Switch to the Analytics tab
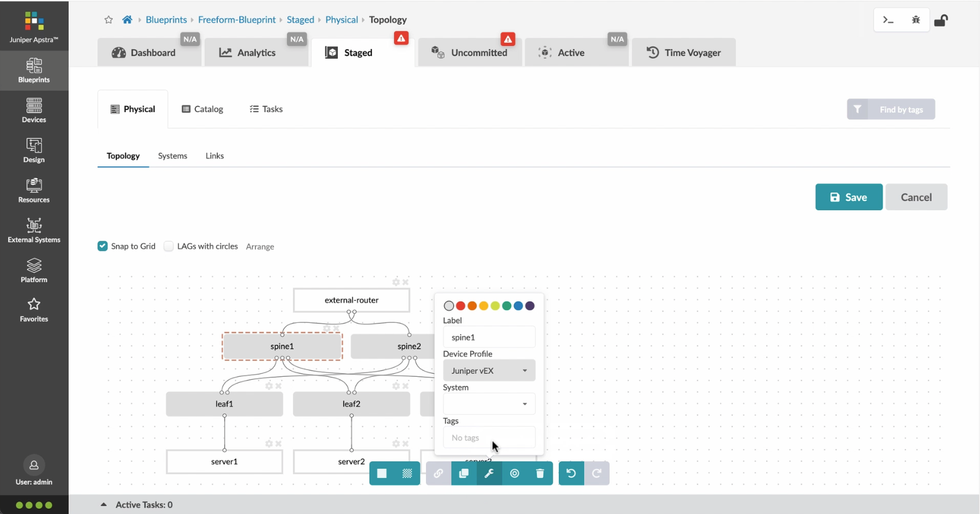 [x=256, y=53]
